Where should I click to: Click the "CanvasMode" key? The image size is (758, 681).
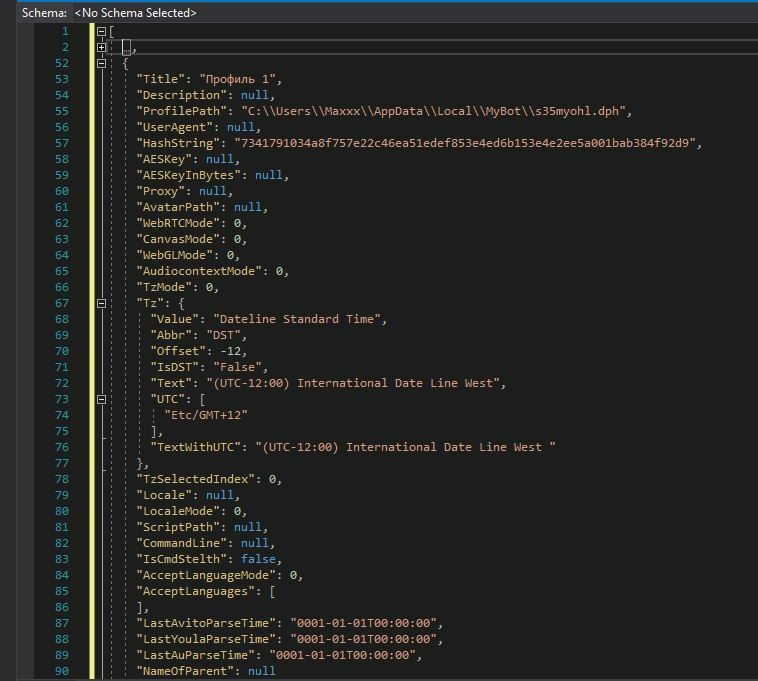178,239
